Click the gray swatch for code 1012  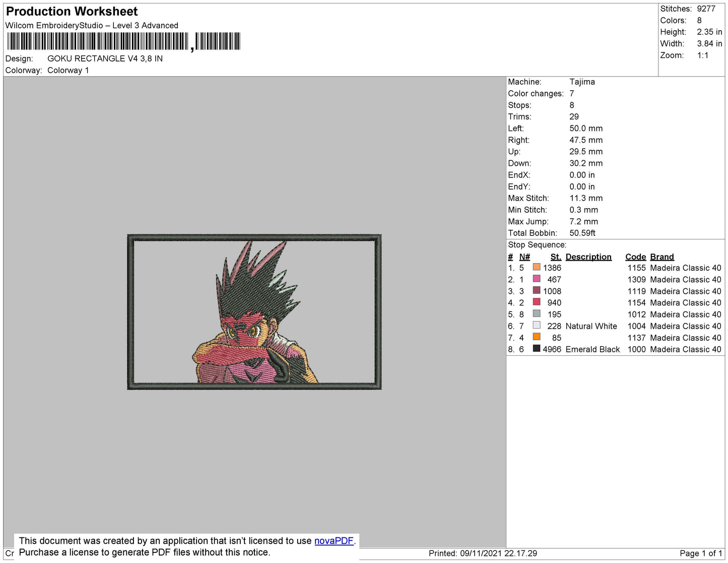pyautogui.click(x=537, y=314)
